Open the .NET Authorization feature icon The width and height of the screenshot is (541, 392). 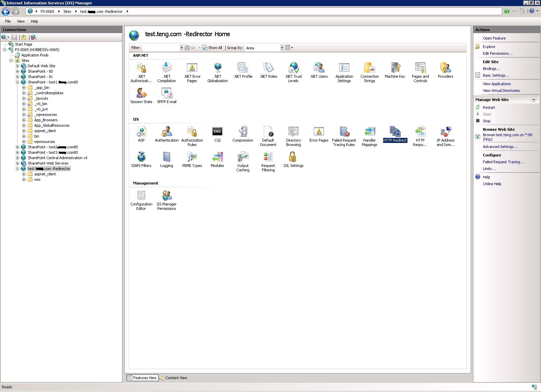coord(141,72)
